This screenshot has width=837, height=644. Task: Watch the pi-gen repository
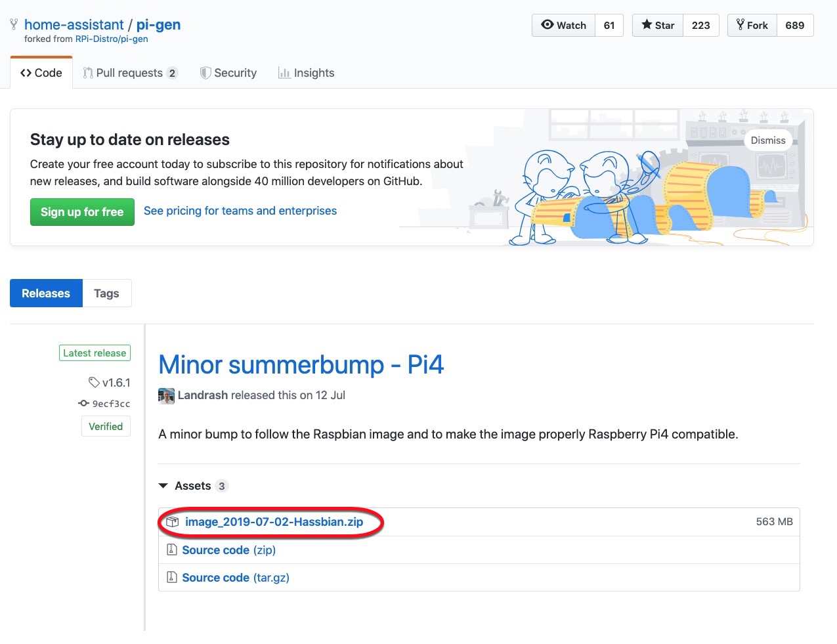click(x=564, y=26)
